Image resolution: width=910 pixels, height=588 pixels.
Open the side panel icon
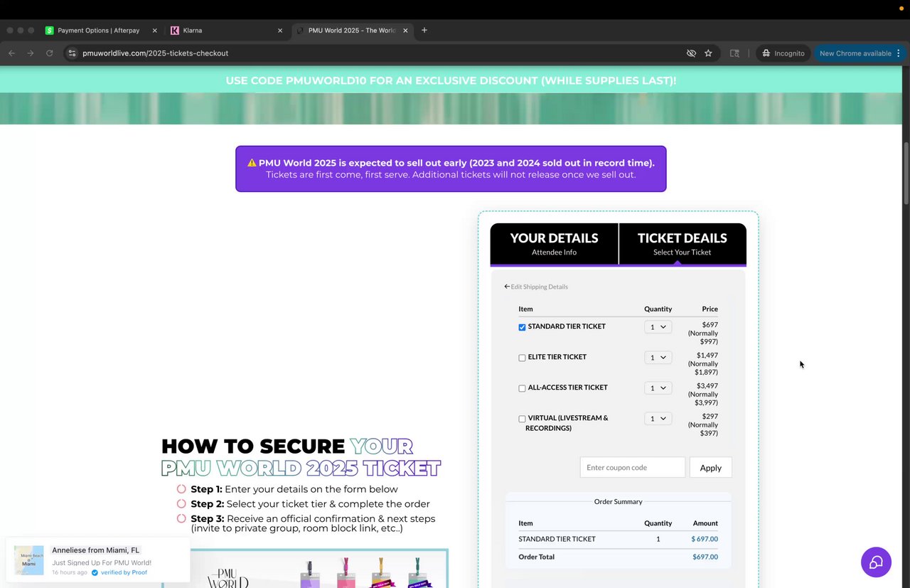(734, 53)
